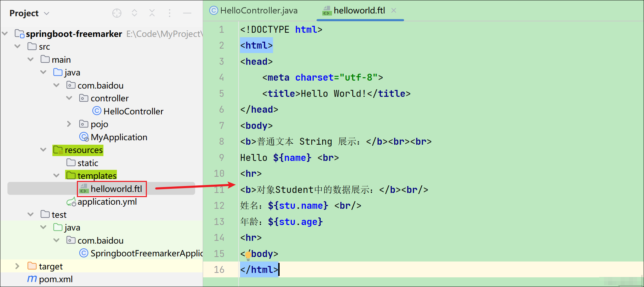
Task: Click the Select Opened File locate icon
Action: (117, 13)
